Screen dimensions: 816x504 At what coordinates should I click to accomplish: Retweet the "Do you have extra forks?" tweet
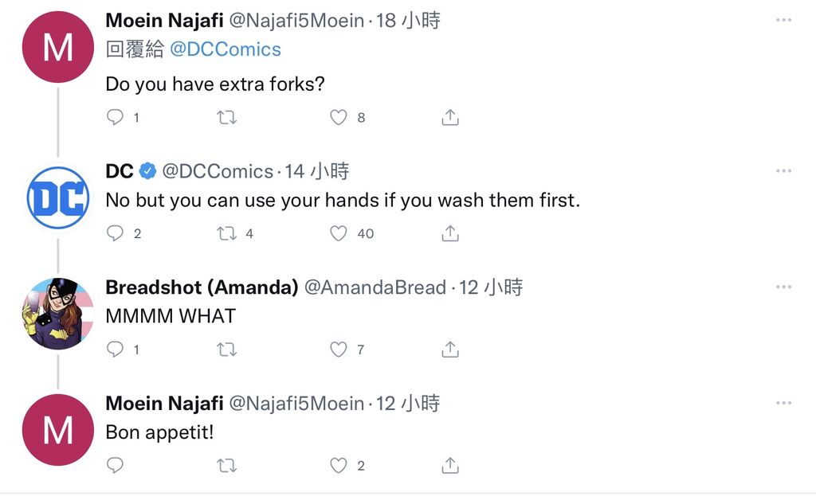[x=227, y=118]
